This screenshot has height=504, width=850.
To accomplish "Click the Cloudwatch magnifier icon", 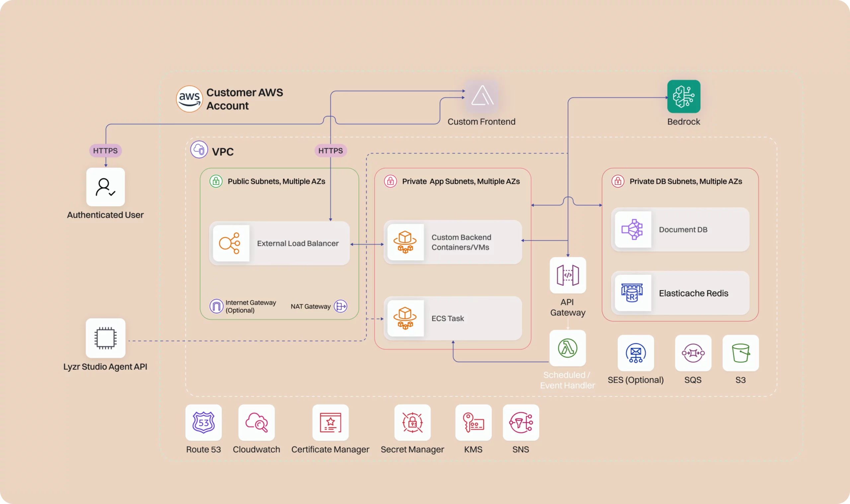I will click(x=256, y=422).
